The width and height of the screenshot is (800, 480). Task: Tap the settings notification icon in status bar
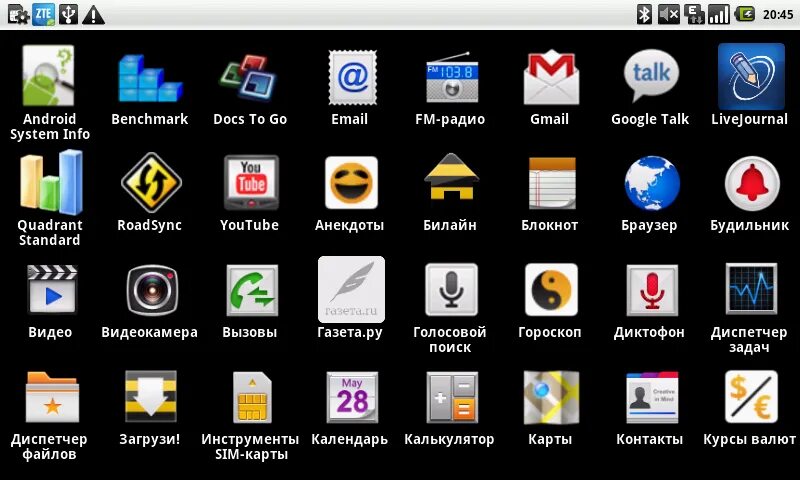click(x=19, y=14)
